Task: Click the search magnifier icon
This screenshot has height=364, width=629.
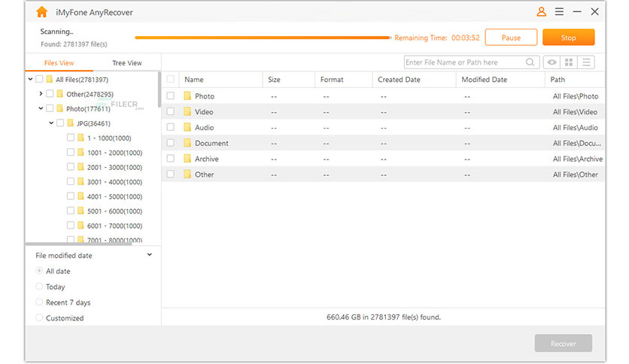Action: pyautogui.click(x=530, y=62)
